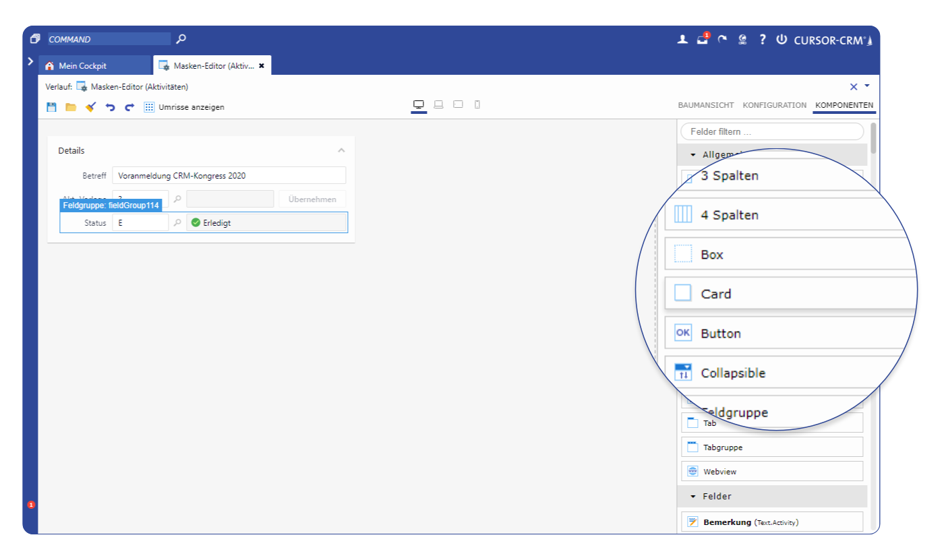Click the lookup magnifier in Akt.-Vorgang row
The image size is (944, 560).
[x=177, y=199]
